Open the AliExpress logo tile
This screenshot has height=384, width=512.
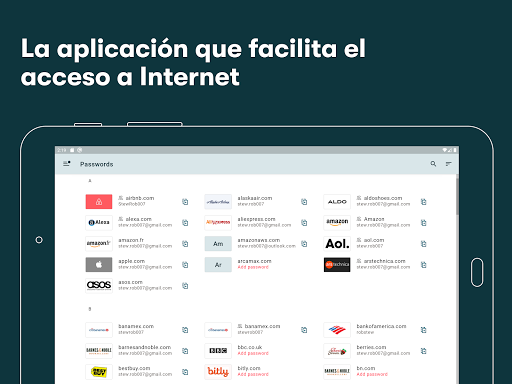pyautogui.click(x=218, y=223)
